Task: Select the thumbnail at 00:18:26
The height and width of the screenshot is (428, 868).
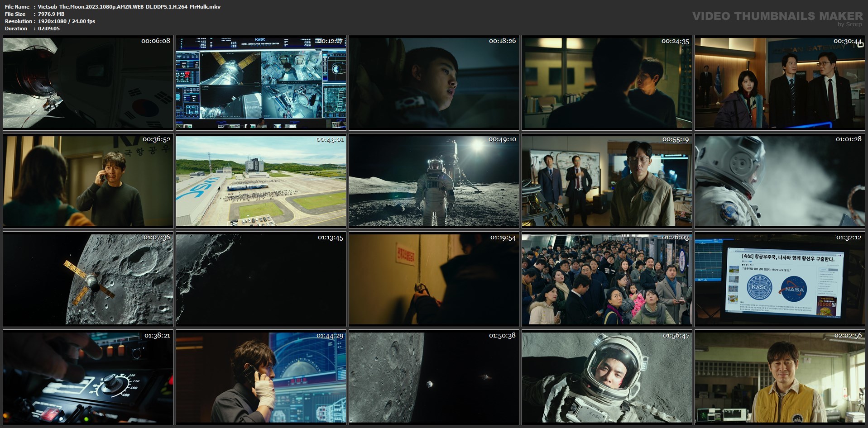Action: tap(434, 82)
